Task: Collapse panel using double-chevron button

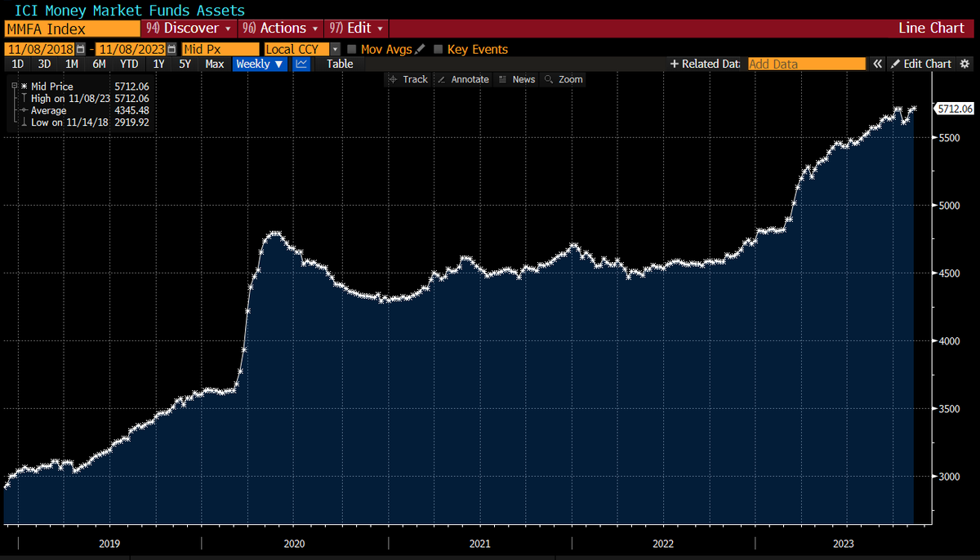Action: (876, 64)
